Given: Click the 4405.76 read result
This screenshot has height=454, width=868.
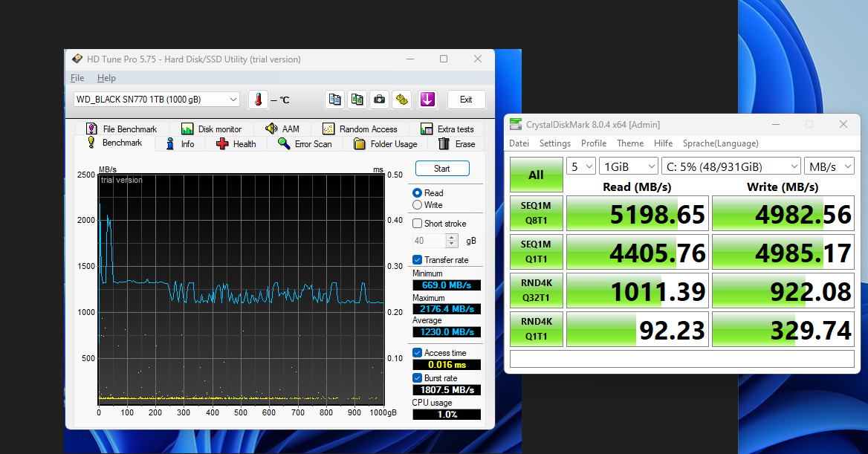Looking at the screenshot, I should (637, 252).
